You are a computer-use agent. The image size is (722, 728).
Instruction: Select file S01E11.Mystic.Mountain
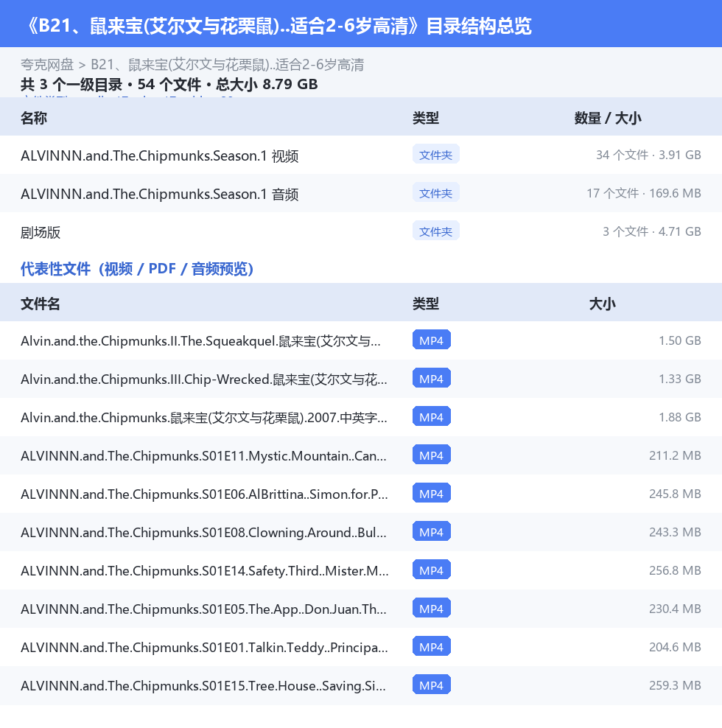click(x=203, y=456)
